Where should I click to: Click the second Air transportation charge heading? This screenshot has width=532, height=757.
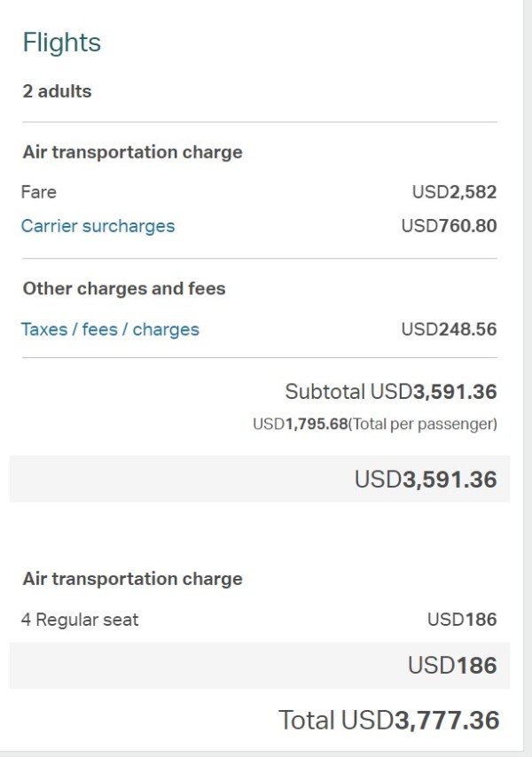coord(132,579)
